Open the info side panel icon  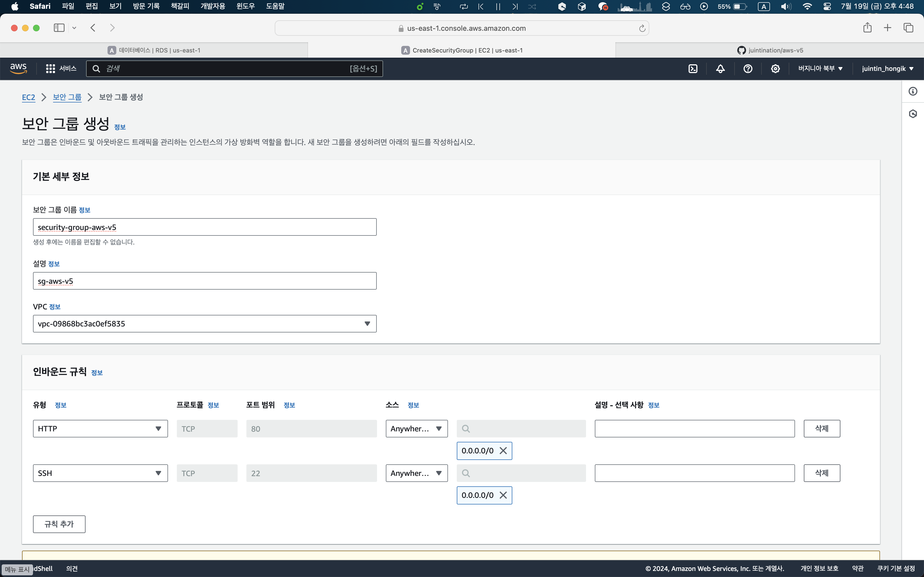[912, 91]
